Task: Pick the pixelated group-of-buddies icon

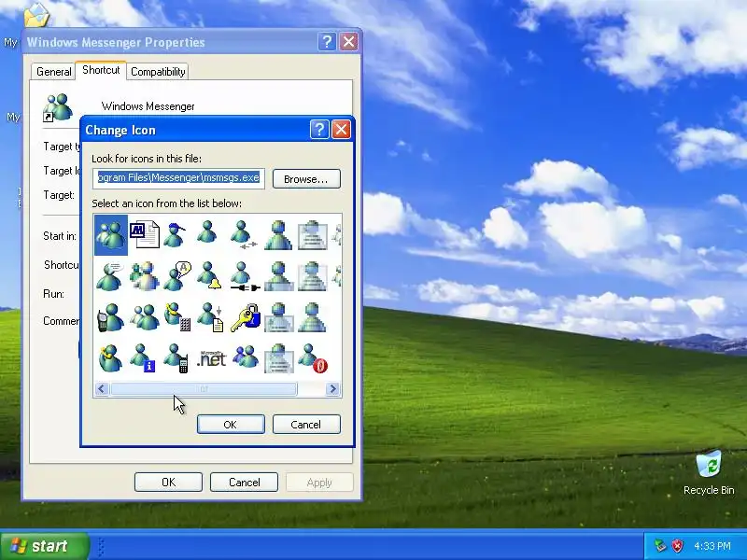Action: click(x=145, y=275)
